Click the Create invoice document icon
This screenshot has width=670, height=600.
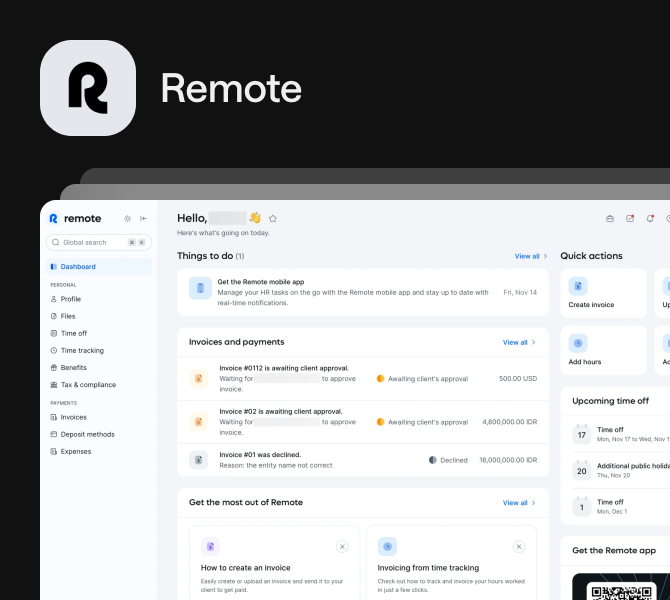578,286
